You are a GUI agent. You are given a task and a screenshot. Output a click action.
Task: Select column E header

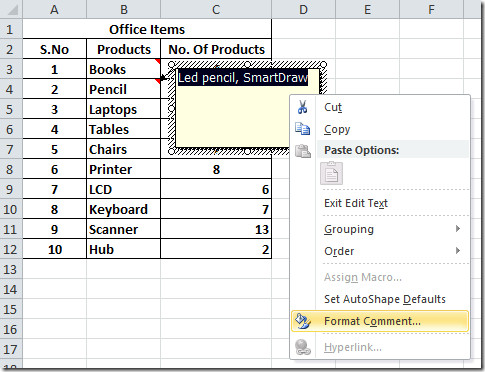pyautogui.click(x=367, y=9)
